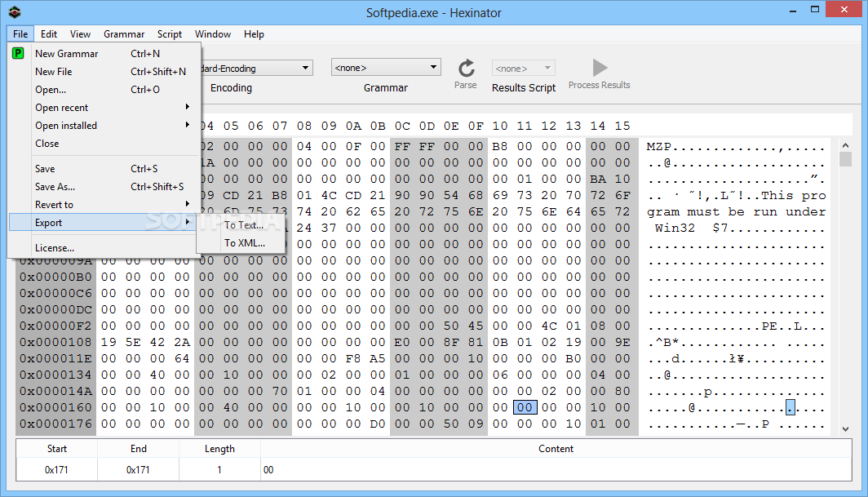Viewport: 868px width, 497px height.
Task: Click address 0x00000F2 in the offset column
Action: (x=56, y=326)
